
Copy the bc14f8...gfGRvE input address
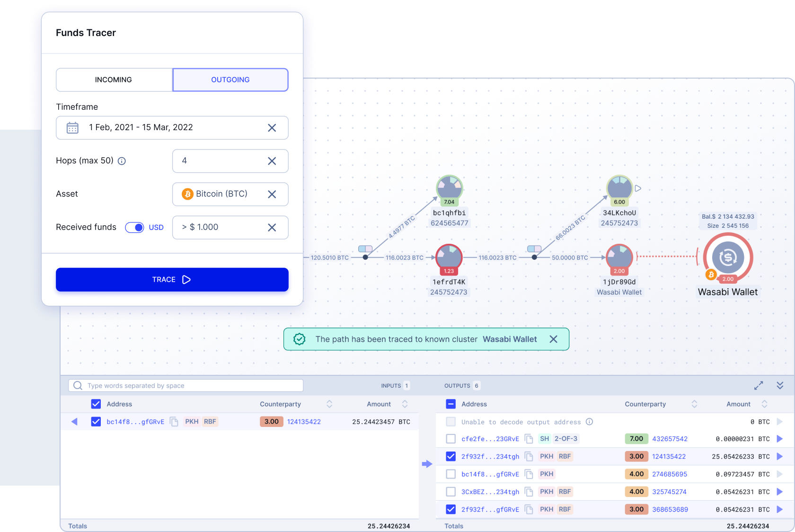tap(174, 422)
